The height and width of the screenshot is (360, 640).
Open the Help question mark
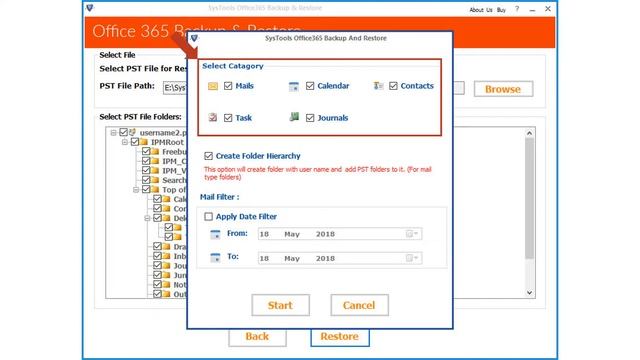517,9
